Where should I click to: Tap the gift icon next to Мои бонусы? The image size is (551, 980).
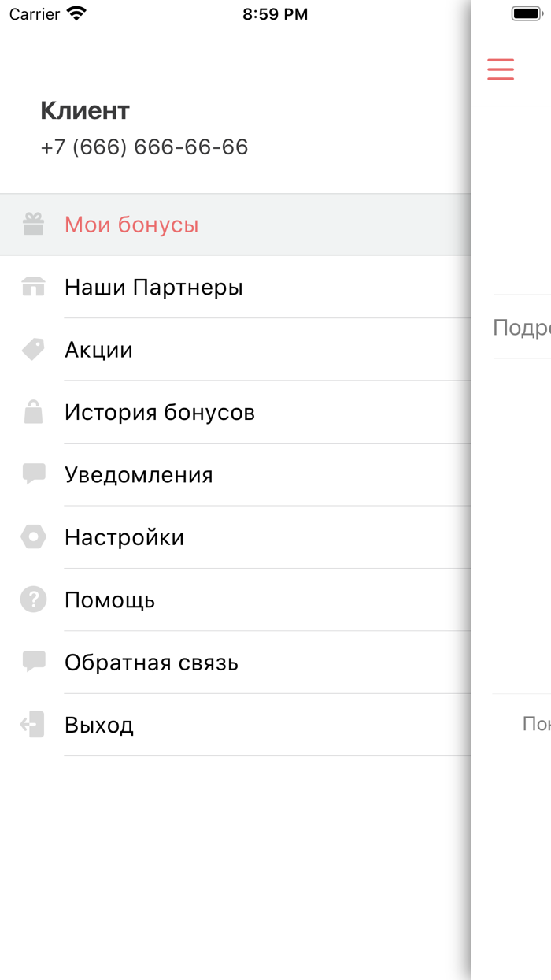[33, 224]
